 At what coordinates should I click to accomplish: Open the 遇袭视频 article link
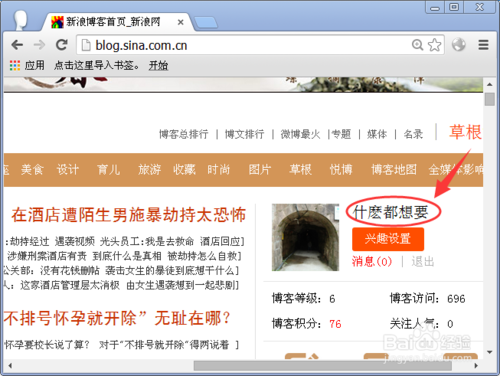75,241
